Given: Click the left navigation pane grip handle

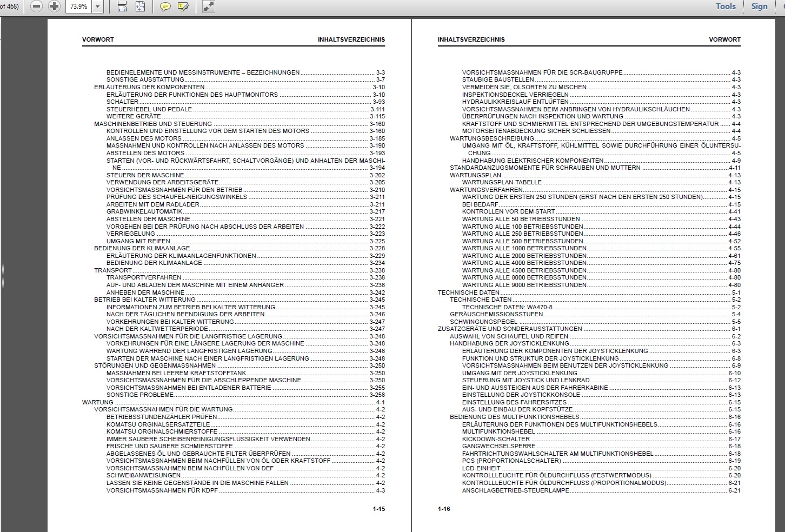Looking at the screenshot, I should pyautogui.click(x=2, y=276).
